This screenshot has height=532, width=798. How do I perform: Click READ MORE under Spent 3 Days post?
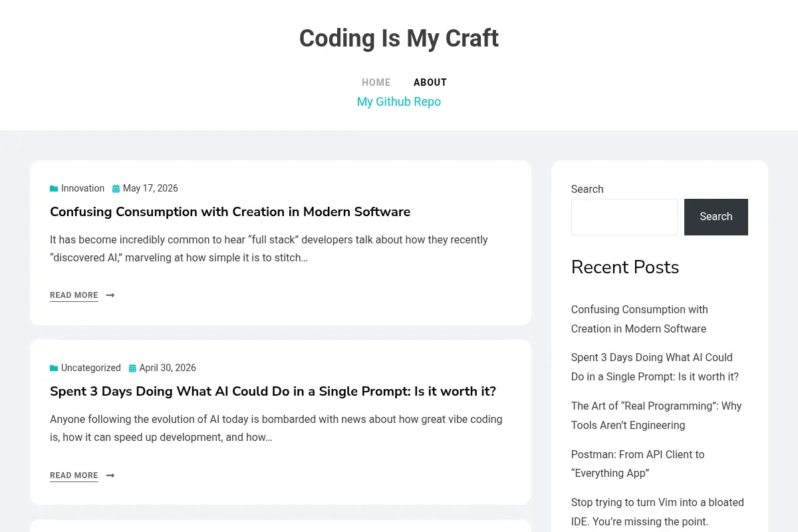[74, 475]
